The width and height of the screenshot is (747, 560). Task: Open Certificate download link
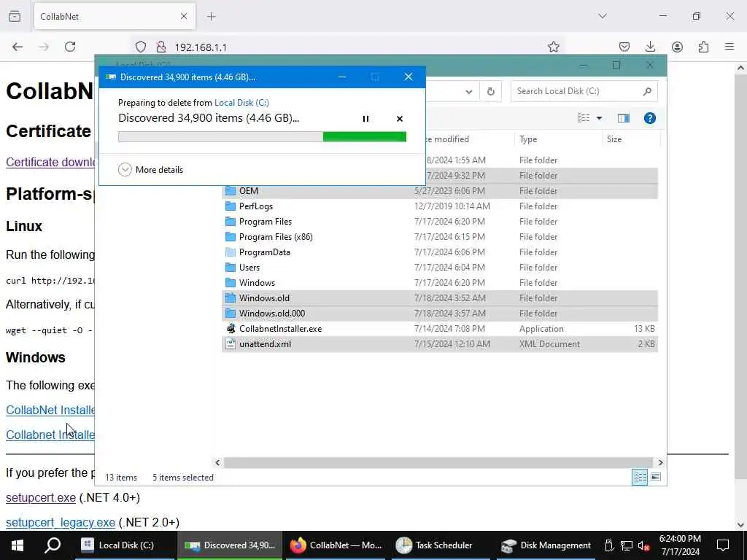pyautogui.click(x=50, y=162)
